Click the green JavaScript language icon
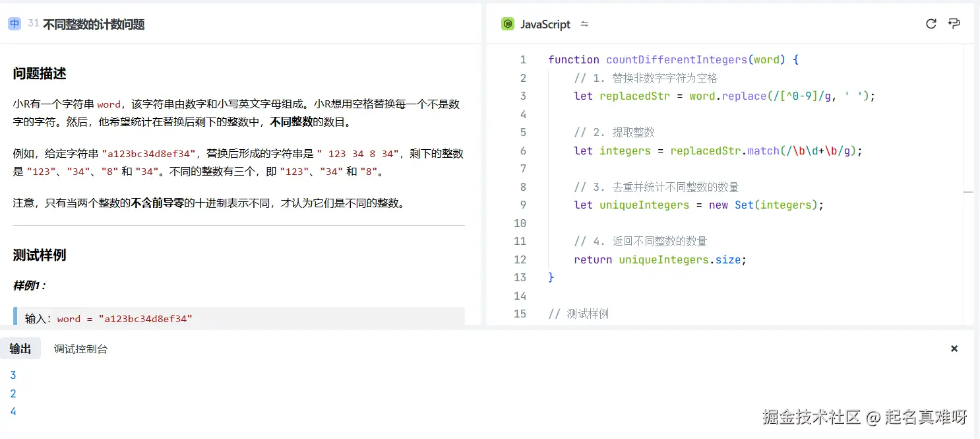Viewport: 980px width, 439px height. click(x=507, y=24)
